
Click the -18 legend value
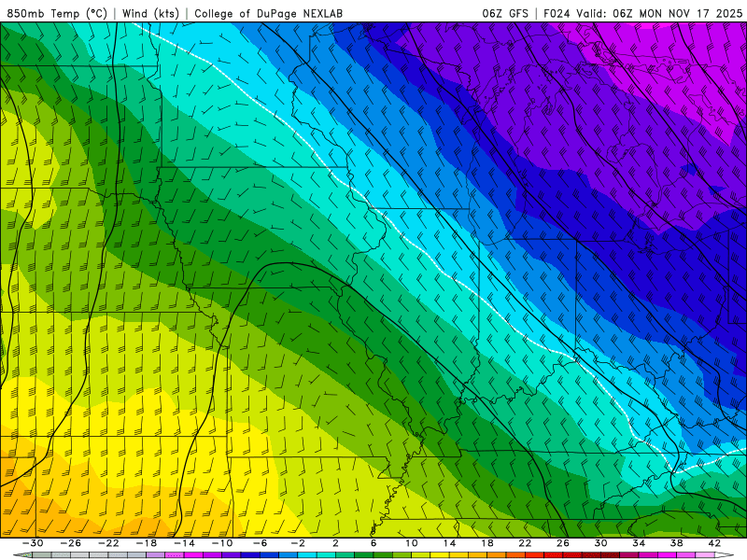coord(147,543)
